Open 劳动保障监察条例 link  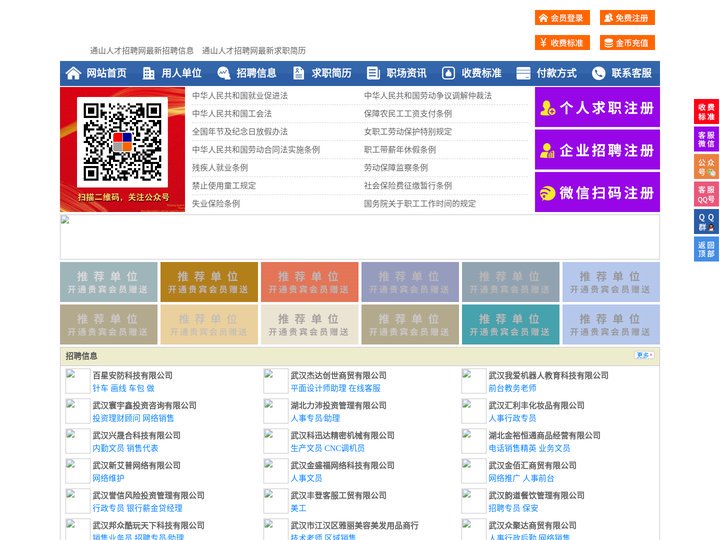tap(396, 168)
